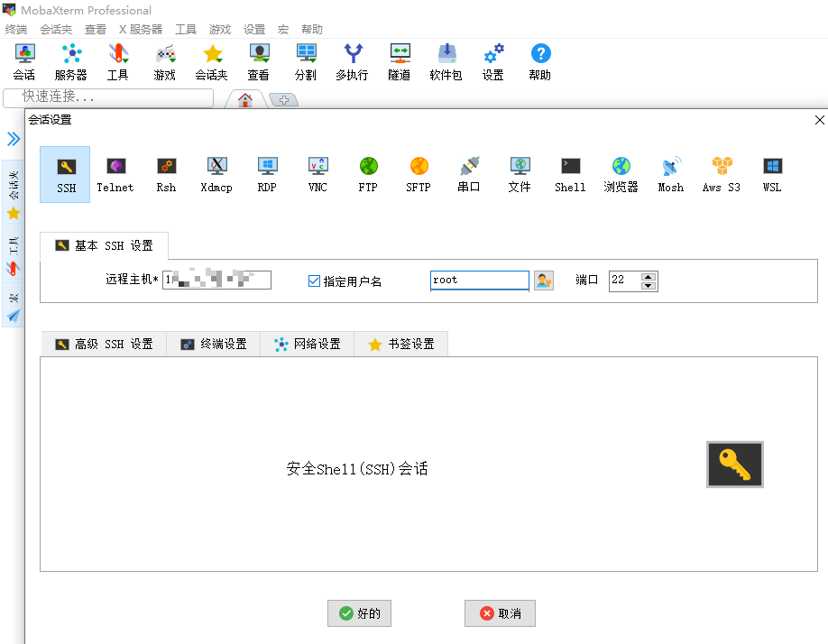The height and width of the screenshot is (644, 828).
Task: Click the username field containing root
Action: (480, 280)
